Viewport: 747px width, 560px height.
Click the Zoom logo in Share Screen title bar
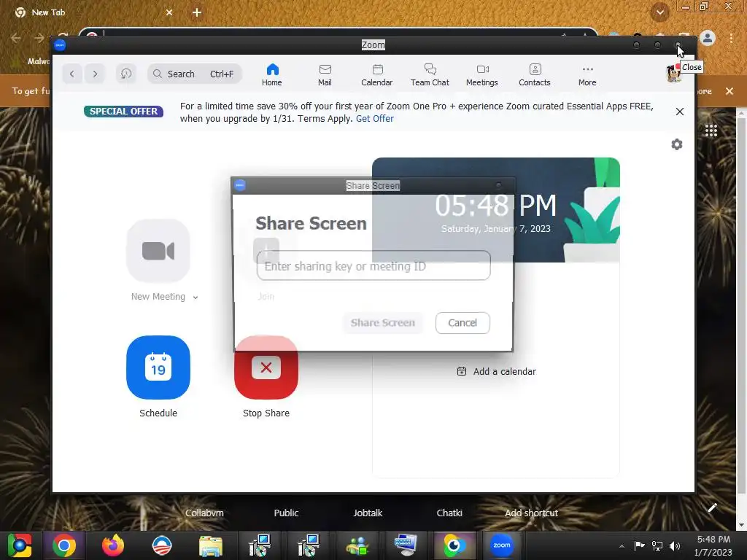(x=240, y=185)
